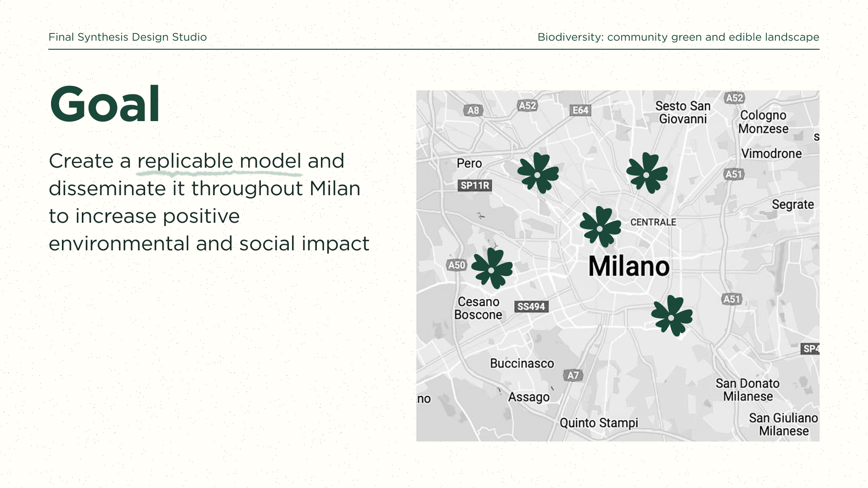
Task: Select the Goal heading
Action: pyautogui.click(x=104, y=104)
